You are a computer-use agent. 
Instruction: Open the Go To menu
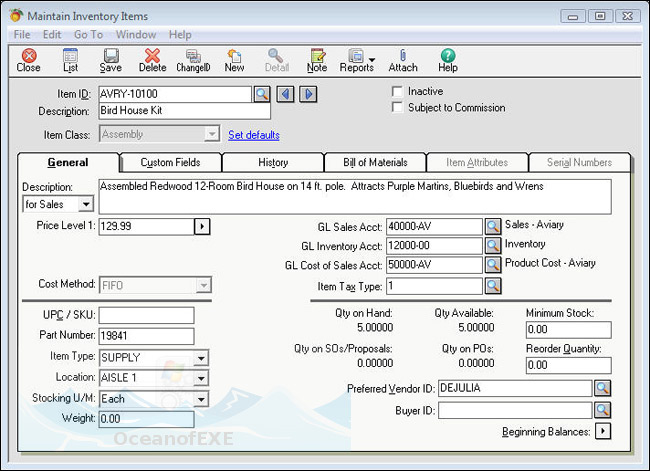pos(88,34)
